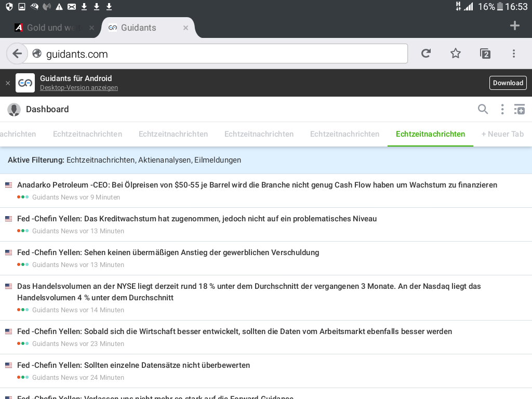
Task: Open the browser three-dot overflow menu
Action: [x=513, y=54]
